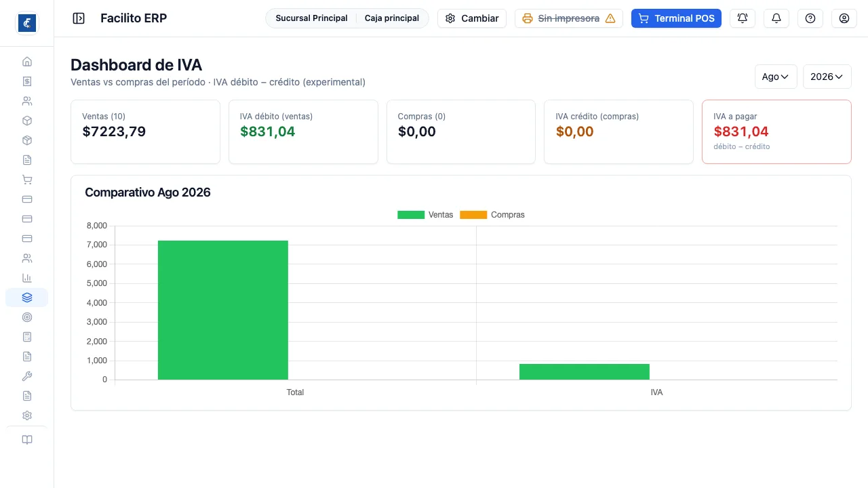Viewport: 868px width, 488px height.
Task: Toggle the Ventas series in chart legend
Action: (425, 215)
